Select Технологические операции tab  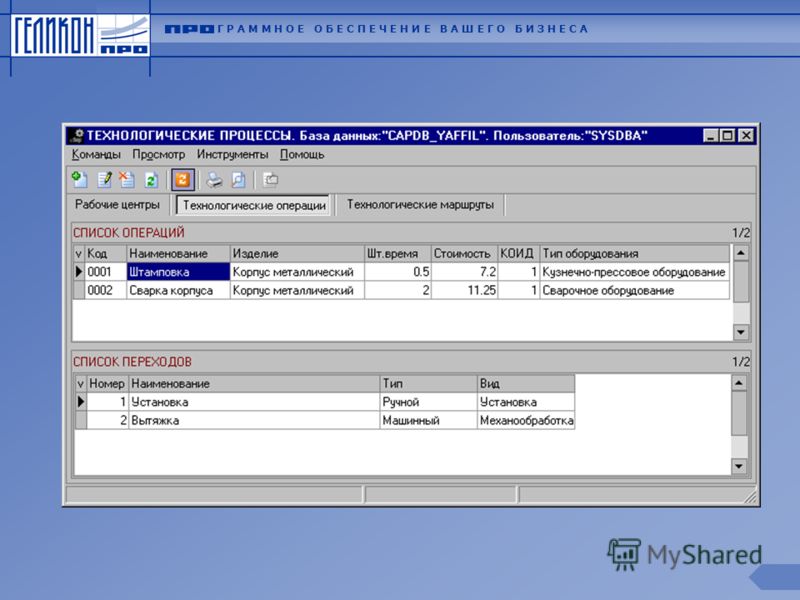(x=254, y=205)
